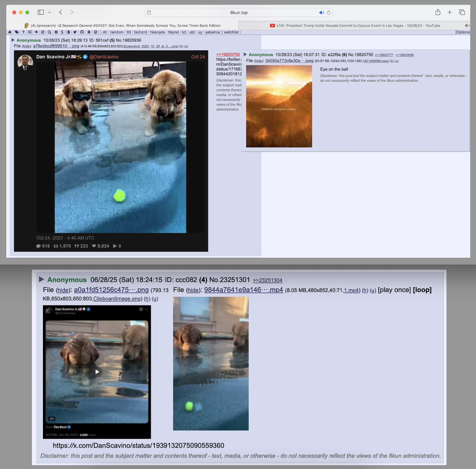Click original filename ClipboardImage.png
The width and height of the screenshot is (476, 469).
pyautogui.click(x=117, y=299)
